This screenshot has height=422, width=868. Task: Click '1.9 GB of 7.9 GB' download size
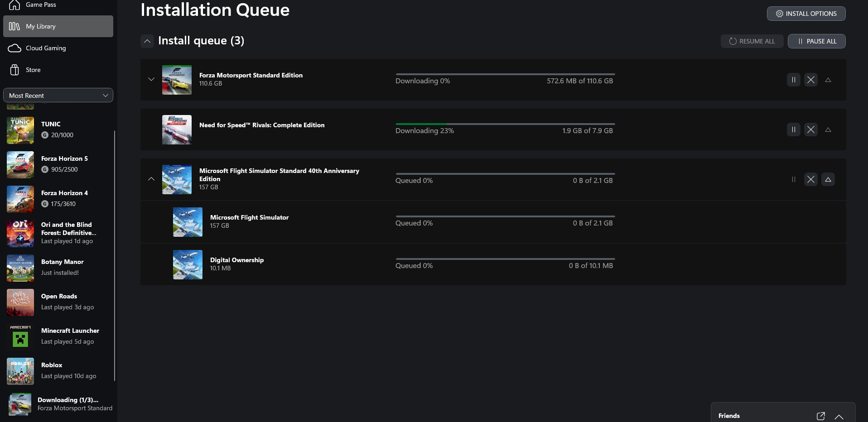[x=588, y=131]
